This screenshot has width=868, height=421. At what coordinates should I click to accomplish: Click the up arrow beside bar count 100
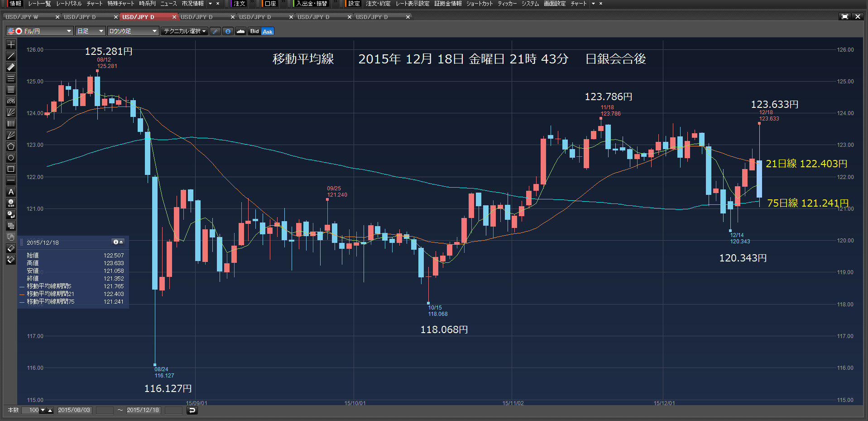point(50,410)
